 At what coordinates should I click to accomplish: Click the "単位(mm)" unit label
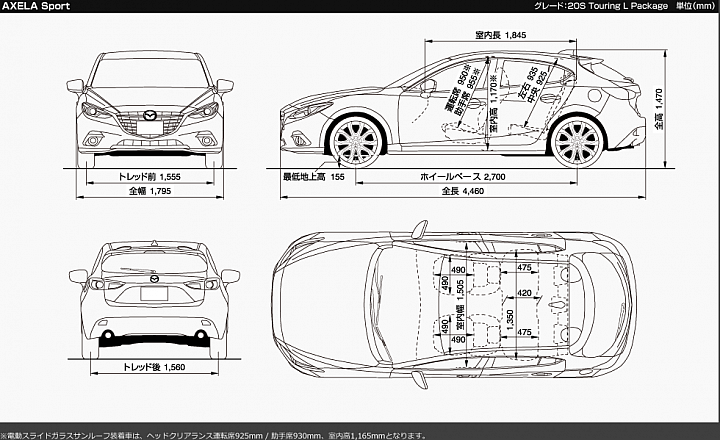[696, 6]
